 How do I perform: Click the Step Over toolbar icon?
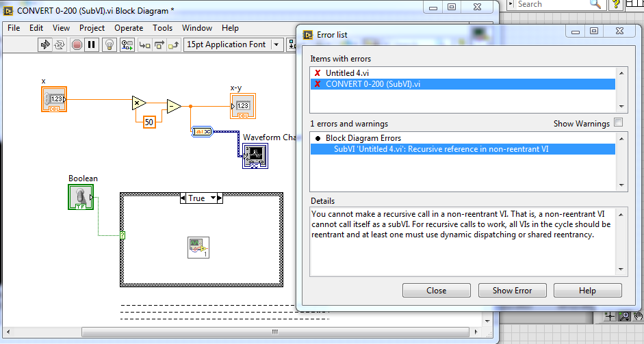[x=159, y=44]
